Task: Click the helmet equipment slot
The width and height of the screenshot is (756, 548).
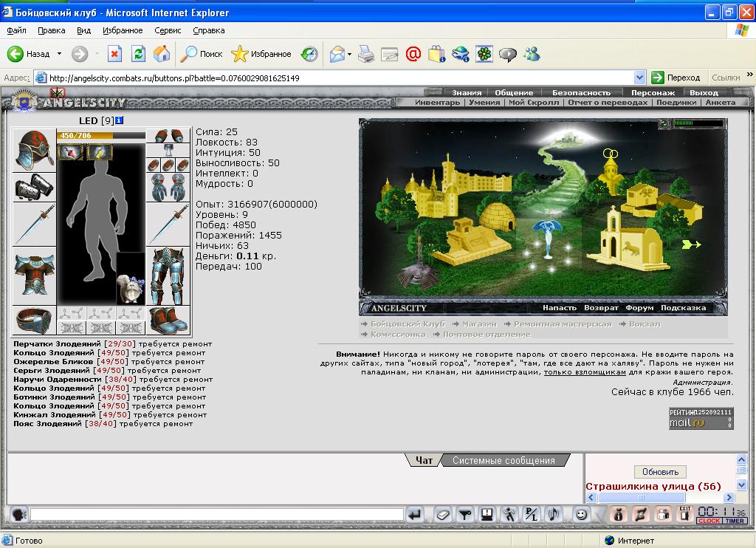Action: coord(34,150)
